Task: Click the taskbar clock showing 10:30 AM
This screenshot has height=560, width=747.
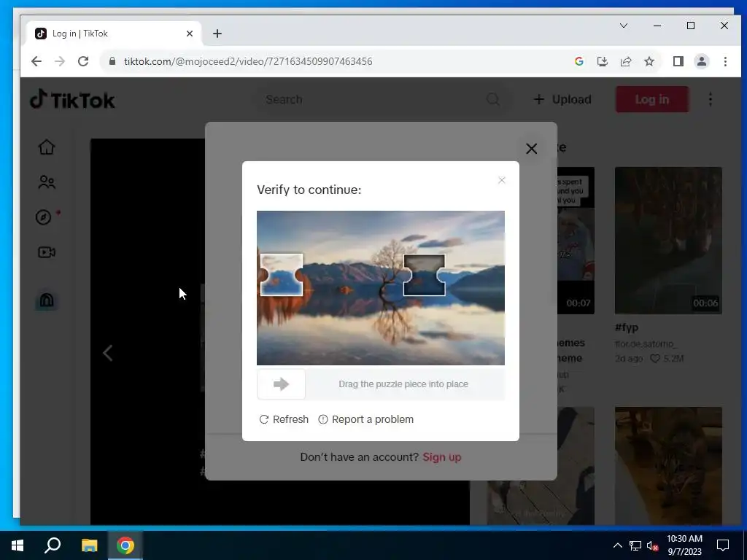Action: tap(684, 545)
